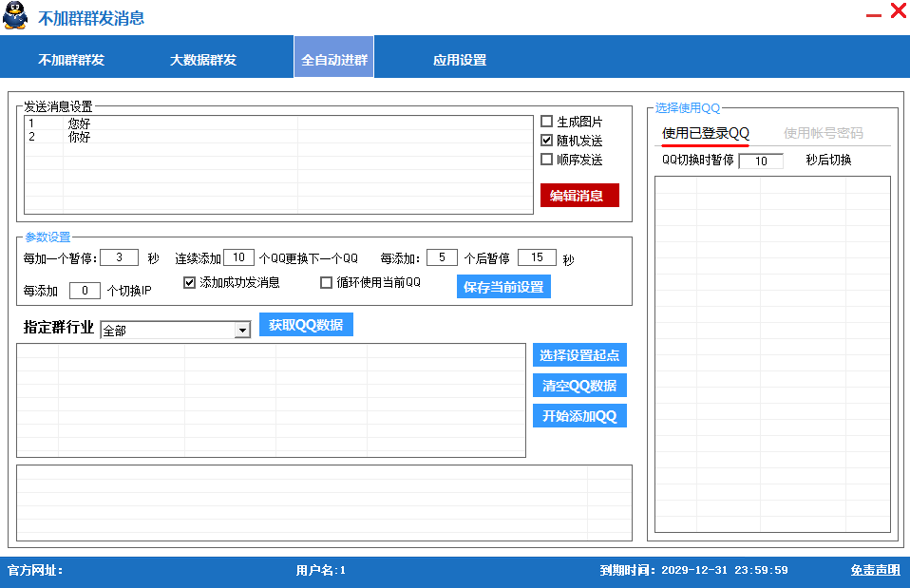Minimize the window with the red dash
The width and height of the screenshot is (910, 588).
pos(874,15)
